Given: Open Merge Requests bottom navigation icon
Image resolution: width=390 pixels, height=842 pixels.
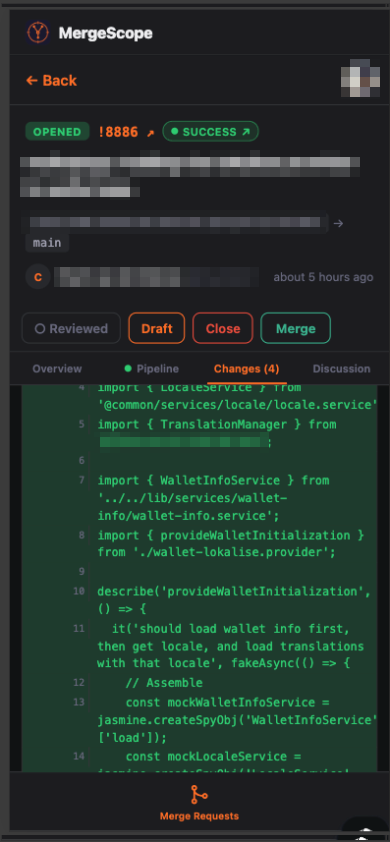Looking at the screenshot, I should pyautogui.click(x=199, y=795).
